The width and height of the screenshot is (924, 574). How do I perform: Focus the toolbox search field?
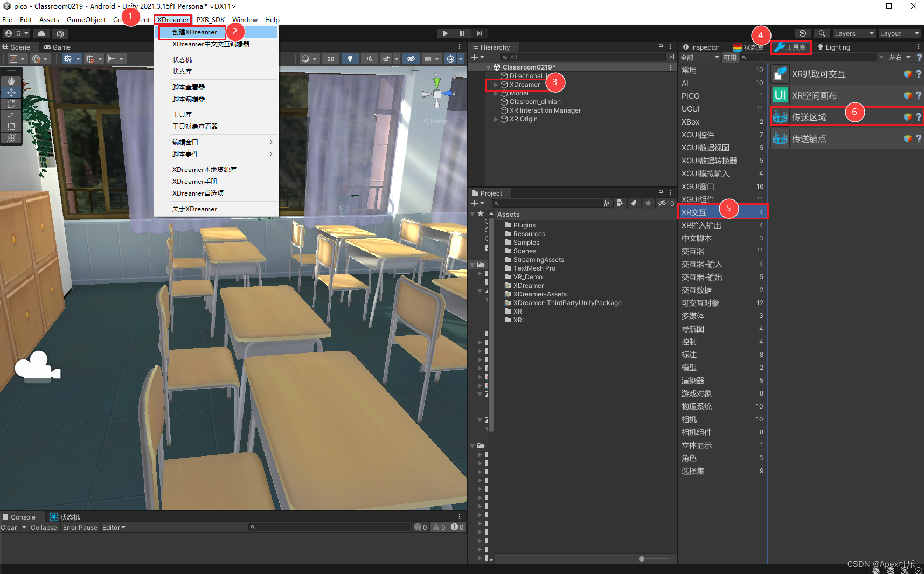809,57
